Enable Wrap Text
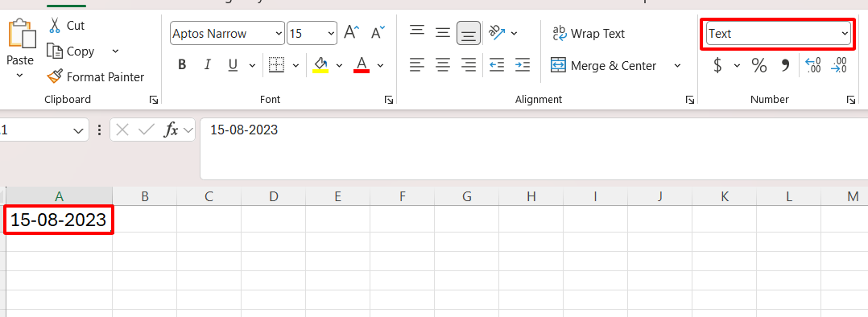This screenshot has width=868, height=317. click(589, 34)
